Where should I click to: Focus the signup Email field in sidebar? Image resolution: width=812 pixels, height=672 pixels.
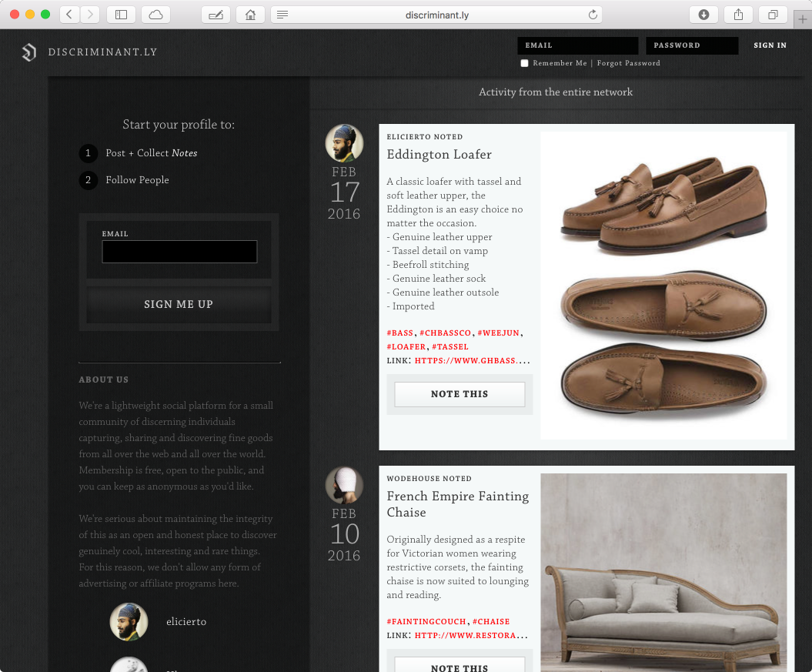tap(179, 252)
